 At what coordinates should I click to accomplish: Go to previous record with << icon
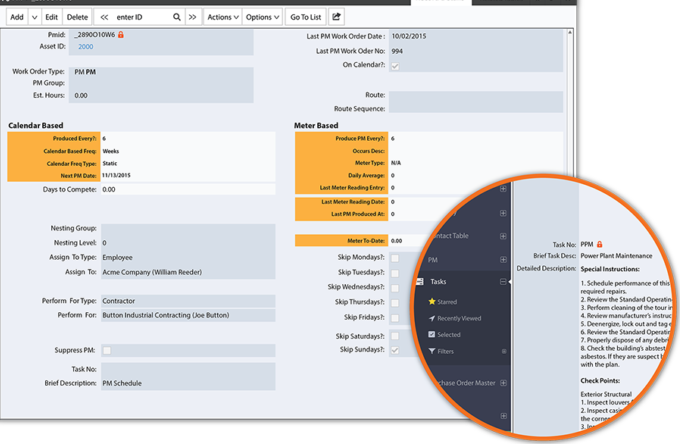104,17
